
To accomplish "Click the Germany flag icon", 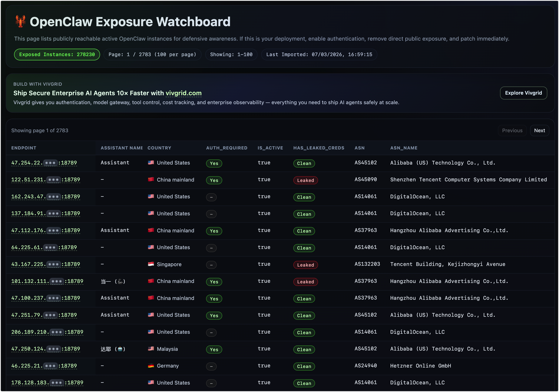I will pyautogui.click(x=151, y=365).
